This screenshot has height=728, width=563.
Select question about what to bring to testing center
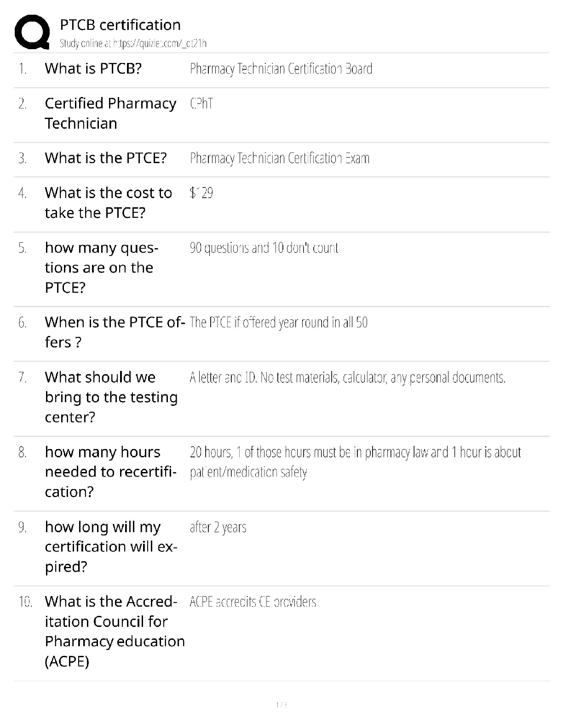tap(111, 397)
